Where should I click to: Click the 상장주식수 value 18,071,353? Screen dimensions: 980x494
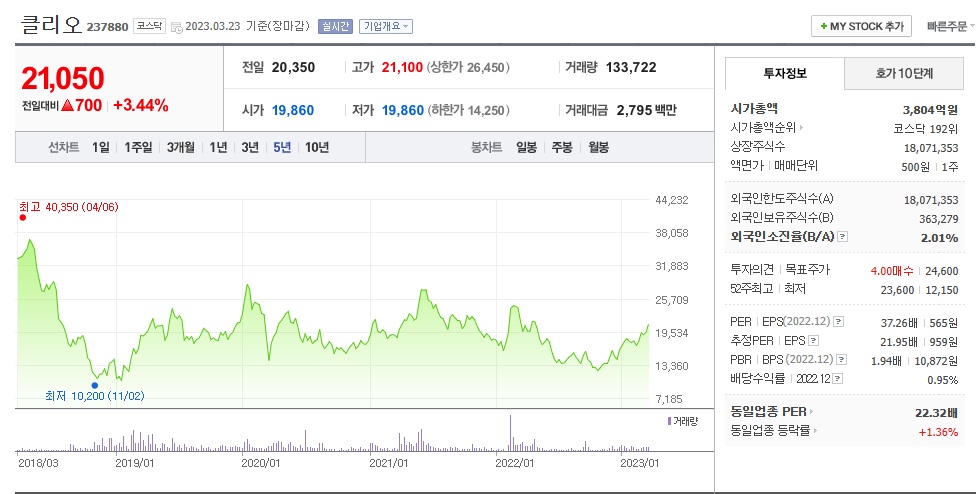931,148
